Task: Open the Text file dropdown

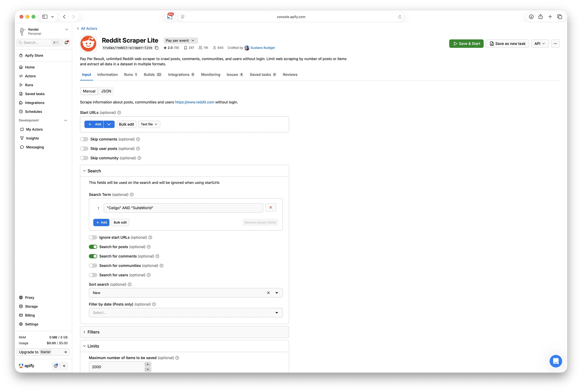Action: point(149,124)
